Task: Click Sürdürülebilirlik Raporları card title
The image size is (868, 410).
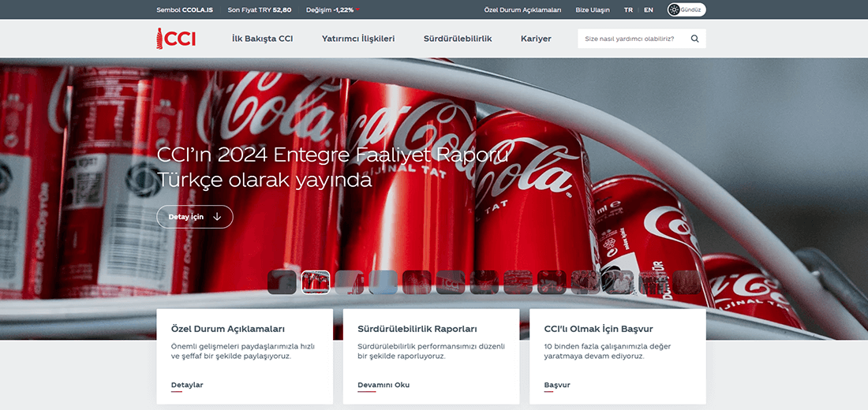Action: [x=417, y=329]
